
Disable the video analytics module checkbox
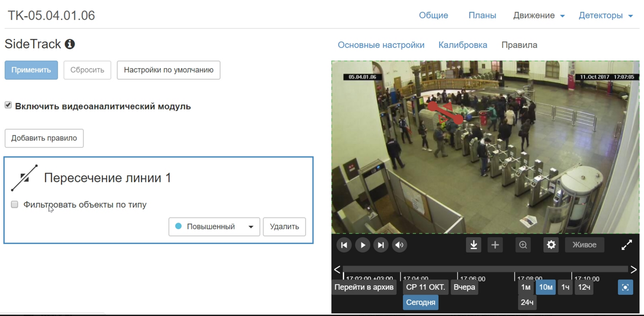8,105
